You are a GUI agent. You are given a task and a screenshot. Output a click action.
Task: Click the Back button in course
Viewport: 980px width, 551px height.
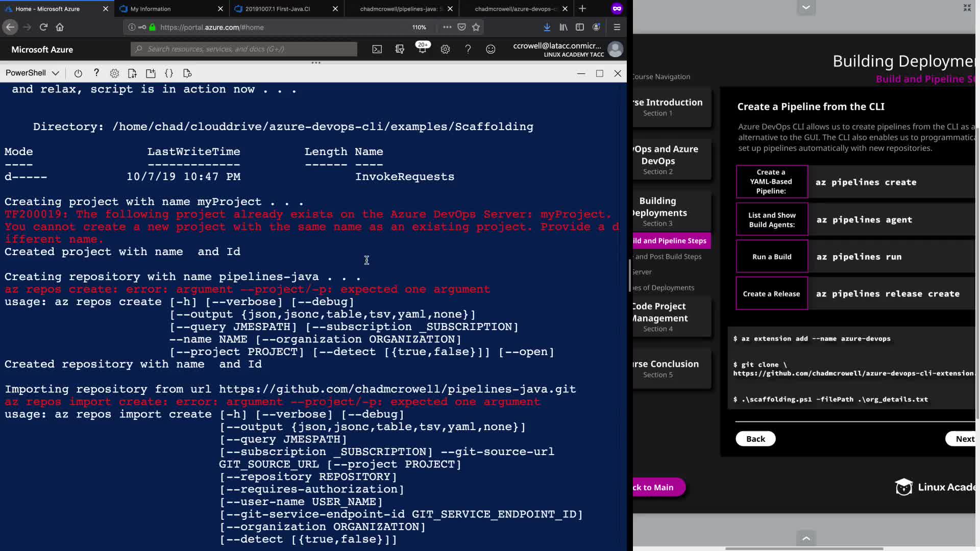755,439
